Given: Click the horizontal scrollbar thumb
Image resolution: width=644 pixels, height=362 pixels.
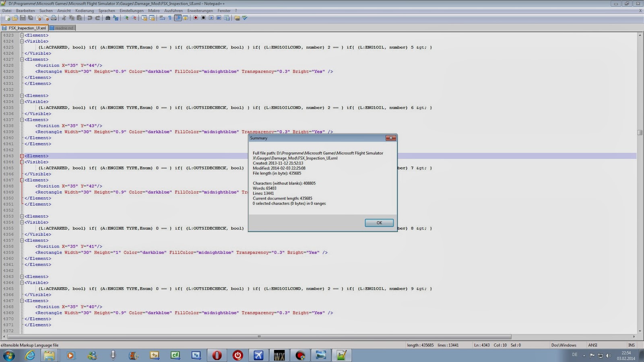Looking at the screenshot, I should [259, 337].
